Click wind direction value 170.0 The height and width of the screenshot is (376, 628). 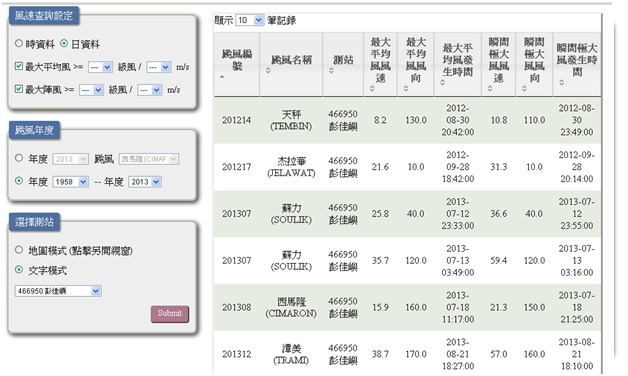tap(416, 354)
